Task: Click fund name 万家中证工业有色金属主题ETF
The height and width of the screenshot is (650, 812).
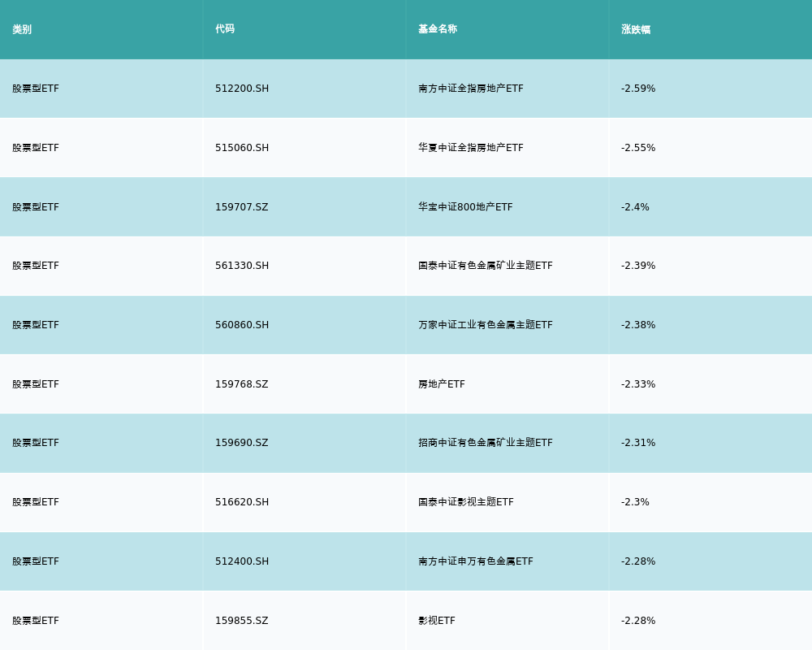Action: (486, 325)
